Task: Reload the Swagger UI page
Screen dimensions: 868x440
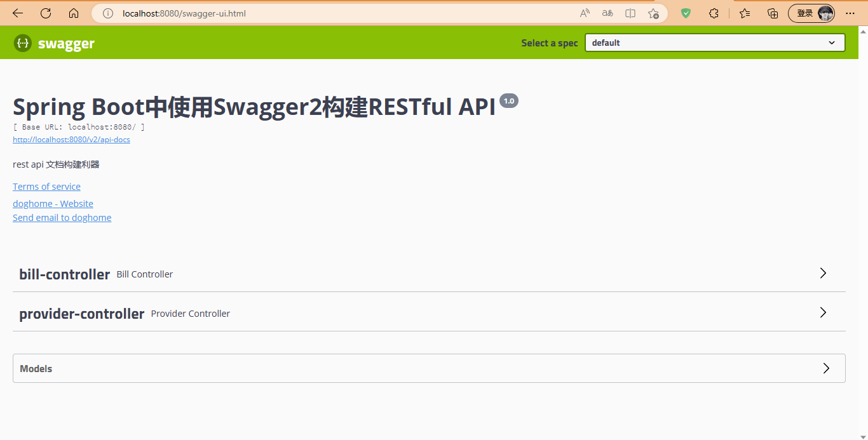Action: tap(46, 13)
